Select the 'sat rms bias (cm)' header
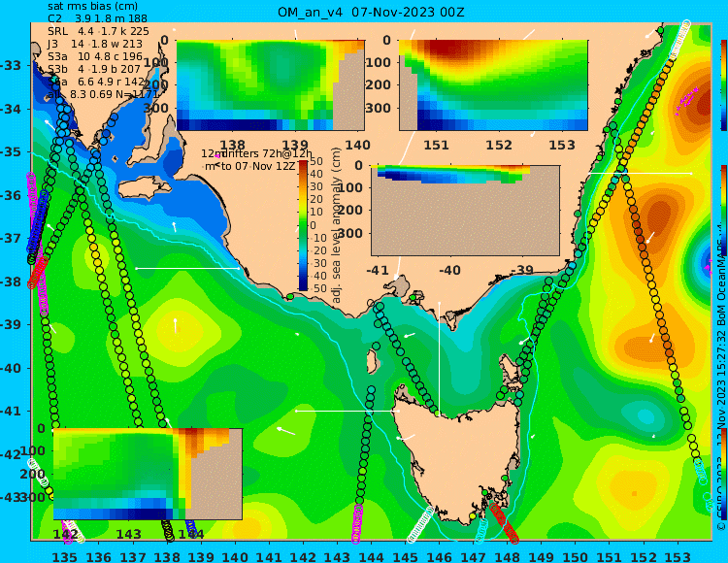This screenshot has width=728, height=563. click(92, 6)
